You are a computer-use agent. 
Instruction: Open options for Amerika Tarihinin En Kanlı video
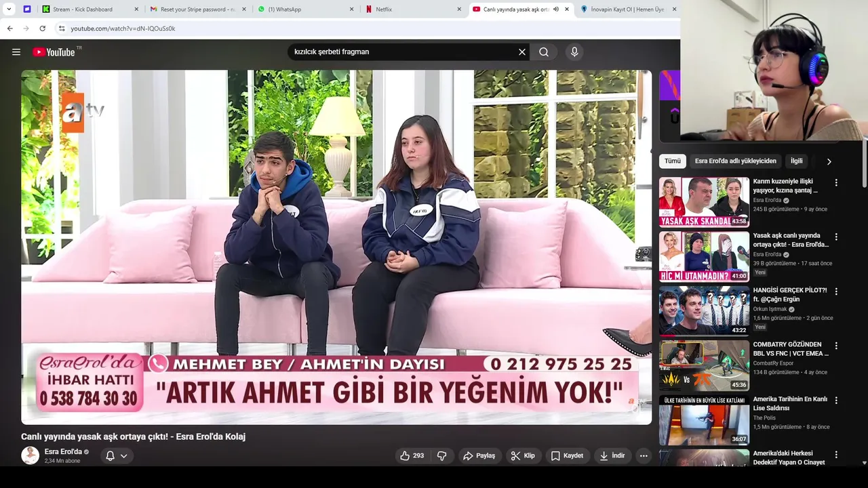(x=836, y=401)
